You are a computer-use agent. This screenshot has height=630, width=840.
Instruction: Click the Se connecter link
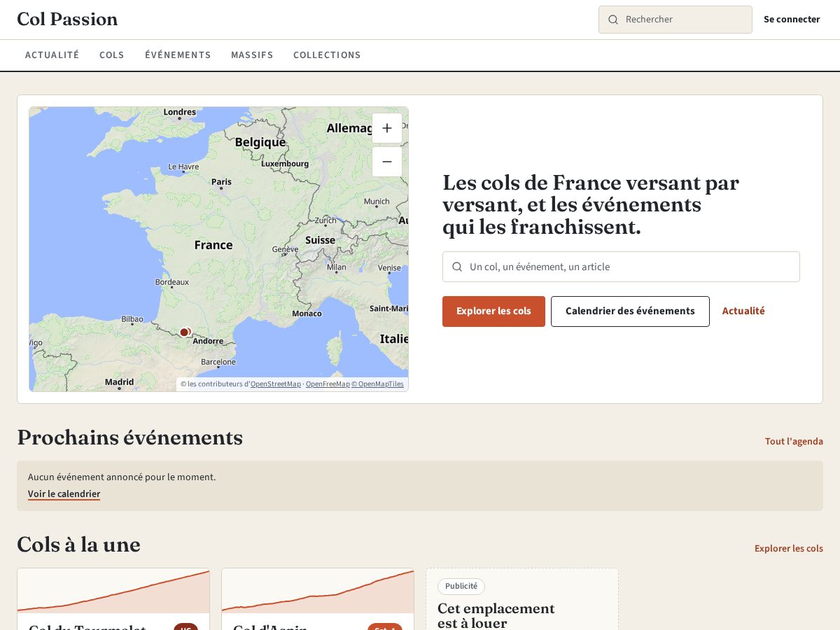[x=792, y=20]
